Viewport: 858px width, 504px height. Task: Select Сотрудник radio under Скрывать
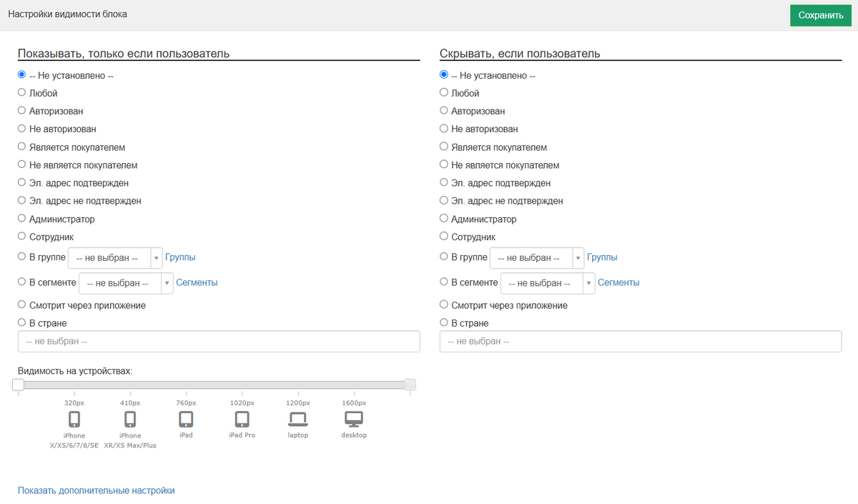pos(444,236)
